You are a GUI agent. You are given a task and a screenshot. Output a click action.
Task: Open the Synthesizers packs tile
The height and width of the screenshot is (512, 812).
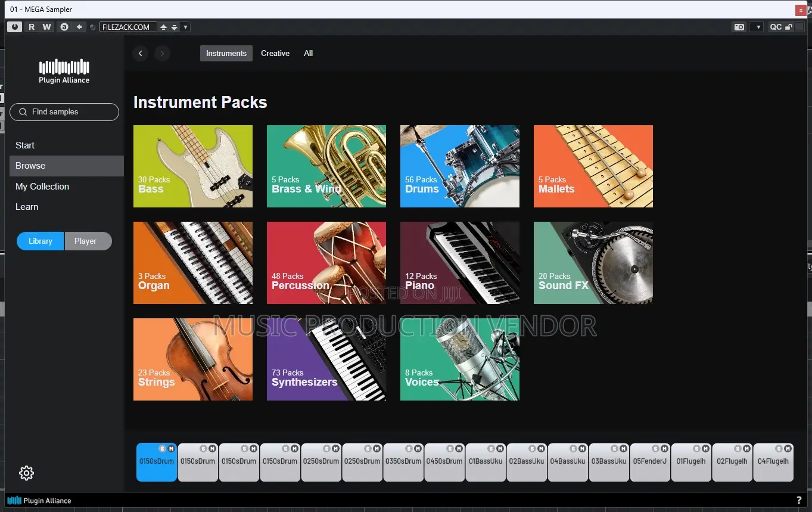coord(326,359)
